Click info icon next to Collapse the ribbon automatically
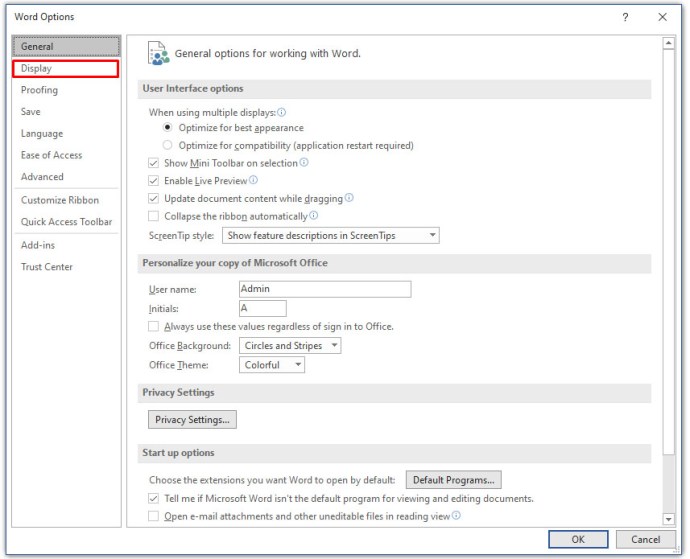Screen dimensions: 690x559 (x=313, y=215)
